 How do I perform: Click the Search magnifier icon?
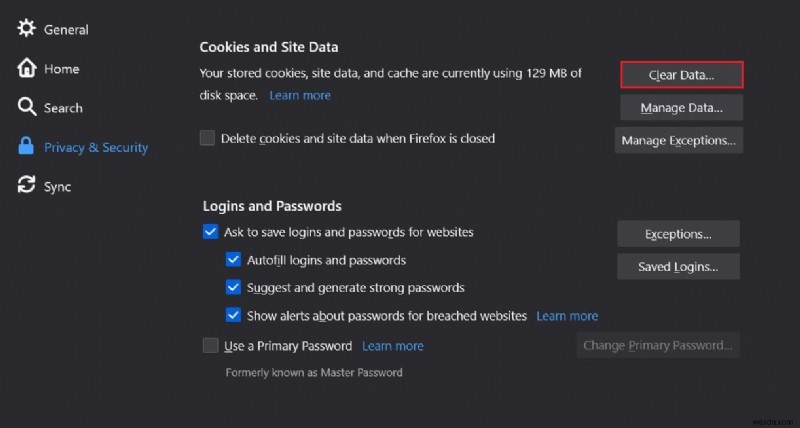26,107
